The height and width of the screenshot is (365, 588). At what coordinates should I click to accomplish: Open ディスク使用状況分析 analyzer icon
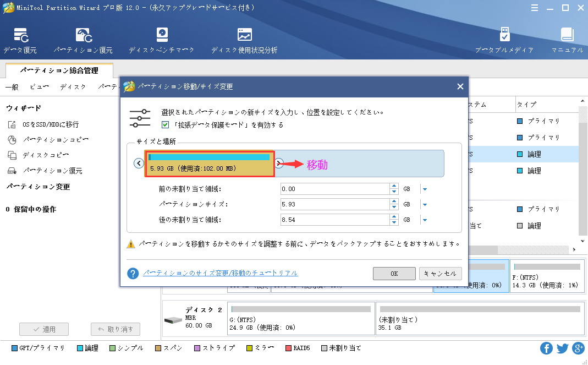(x=244, y=35)
